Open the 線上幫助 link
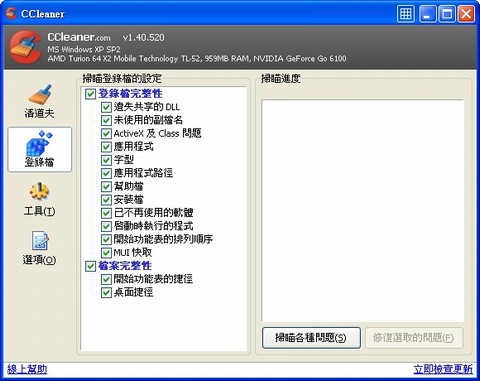 27,369
